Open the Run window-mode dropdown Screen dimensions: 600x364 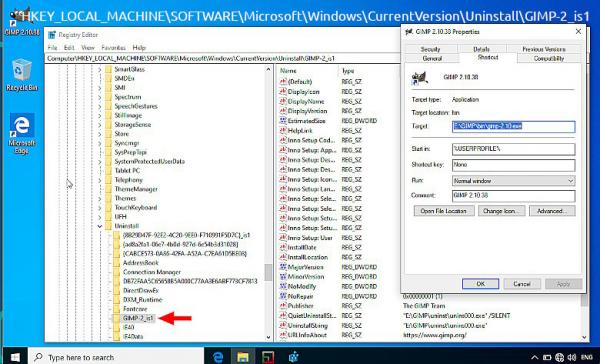514,181
